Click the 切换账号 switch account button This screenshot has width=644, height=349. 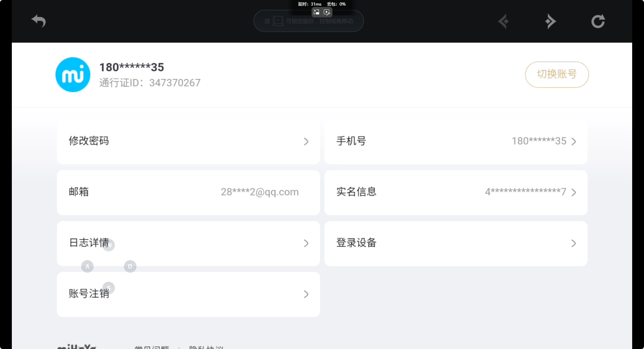click(x=557, y=75)
